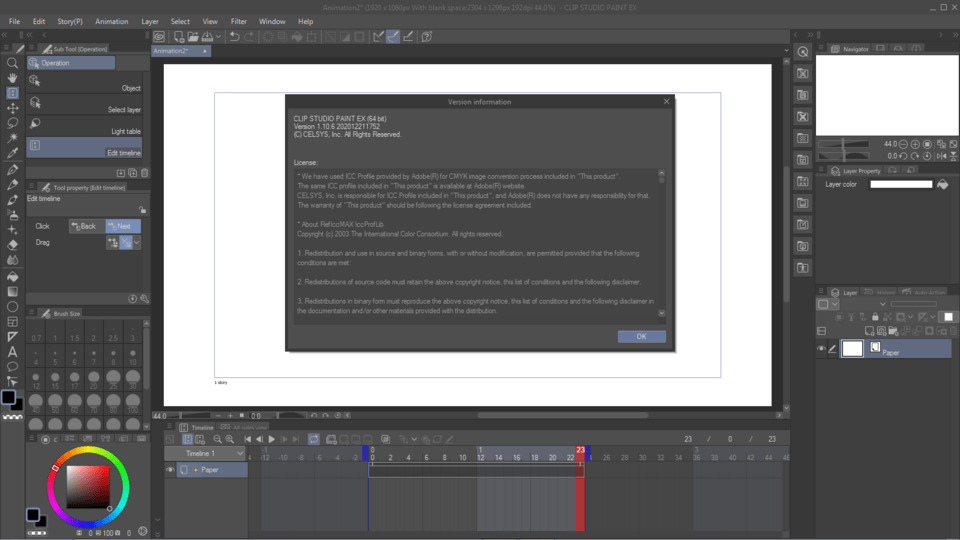Zoom in the Navigator view
This screenshot has width=960, height=540.
click(915, 144)
